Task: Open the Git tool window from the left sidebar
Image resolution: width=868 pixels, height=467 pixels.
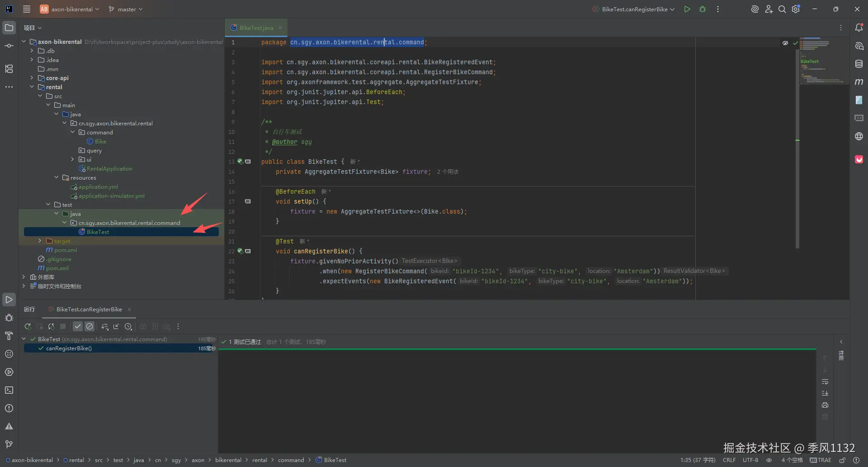Action: click(x=9, y=444)
